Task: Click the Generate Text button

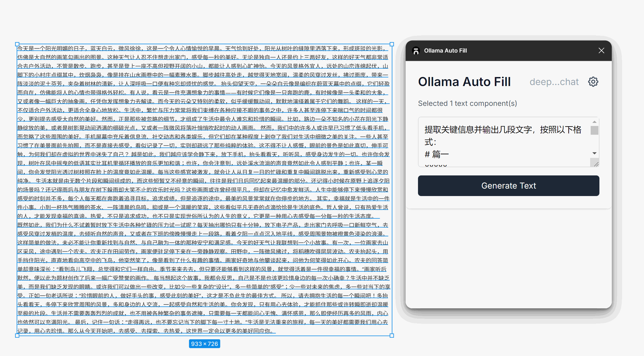Action: (508, 186)
